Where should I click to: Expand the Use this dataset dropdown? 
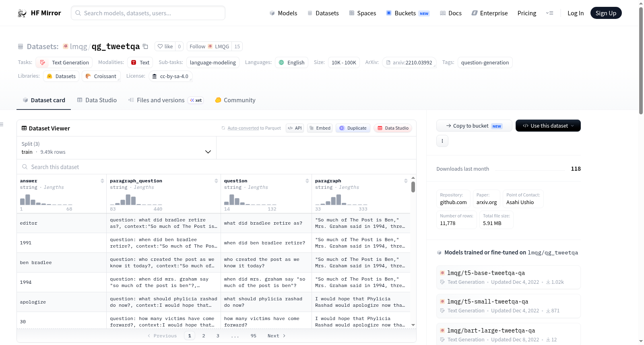[x=548, y=126]
